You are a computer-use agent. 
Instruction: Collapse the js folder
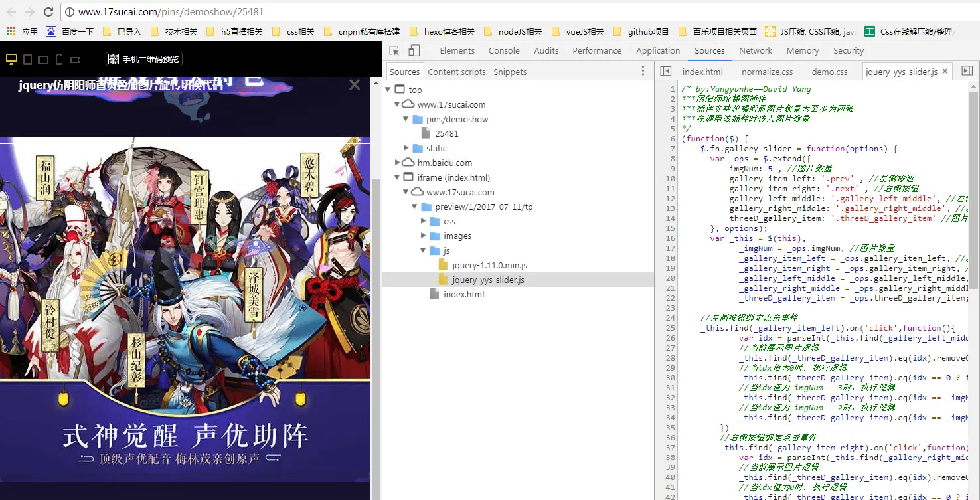[424, 250]
